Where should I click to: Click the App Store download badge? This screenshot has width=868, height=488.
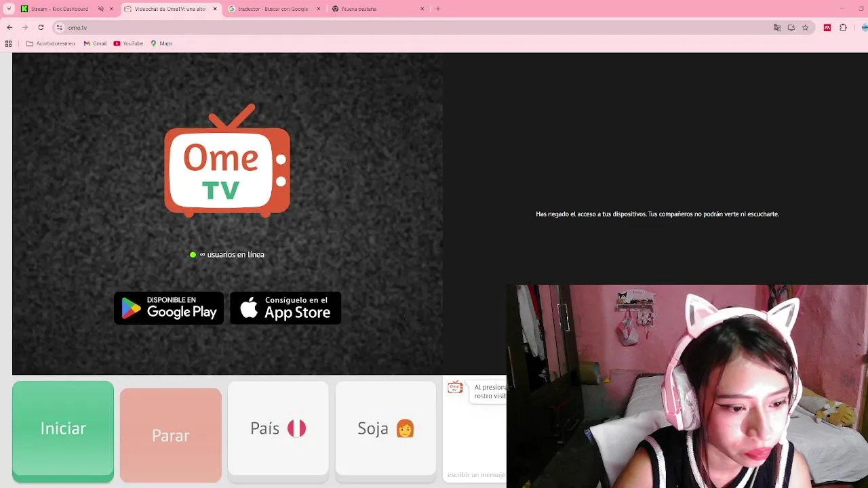[x=285, y=308]
